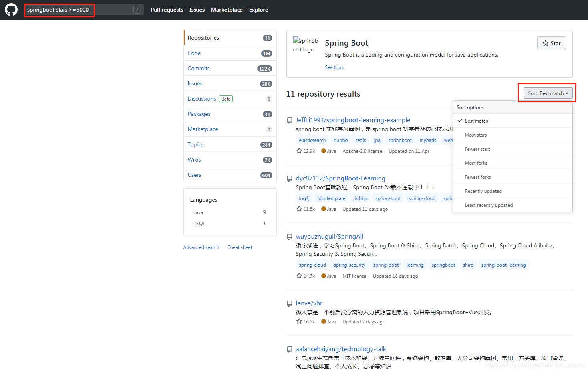Viewport: 588px width, 372px height.
Task: Select Most stars sort option
Action: [512, 135]
